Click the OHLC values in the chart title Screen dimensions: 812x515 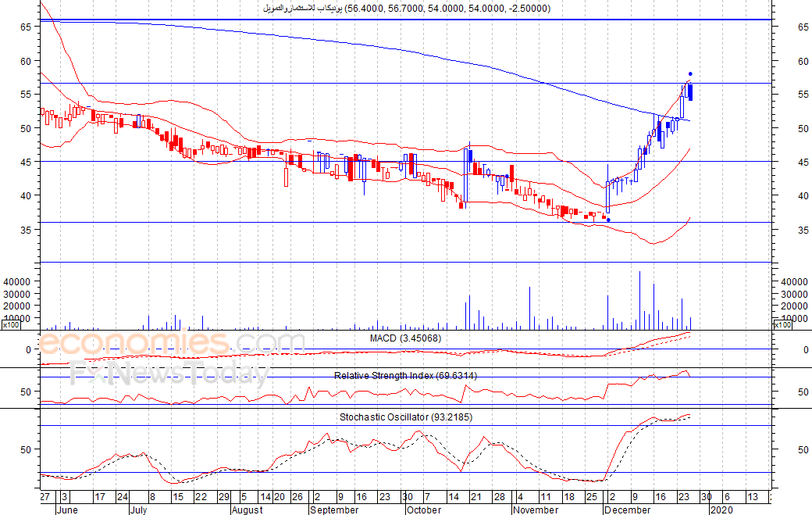point(448,9)
